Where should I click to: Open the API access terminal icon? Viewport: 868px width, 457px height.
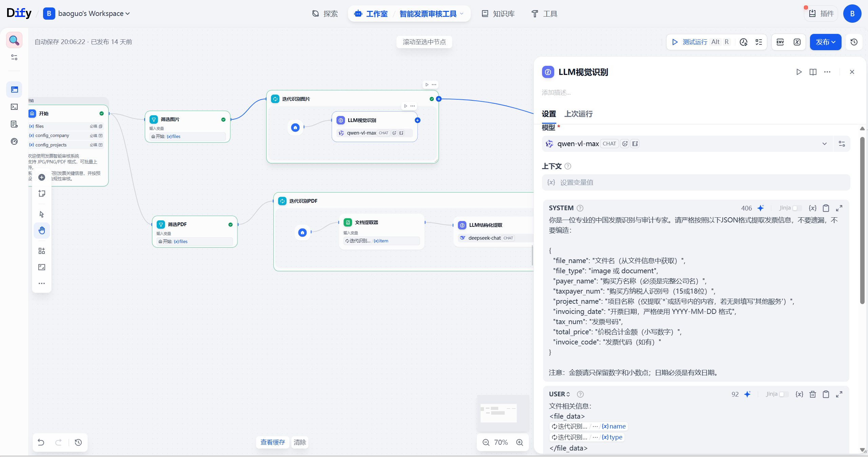(14, 107)
